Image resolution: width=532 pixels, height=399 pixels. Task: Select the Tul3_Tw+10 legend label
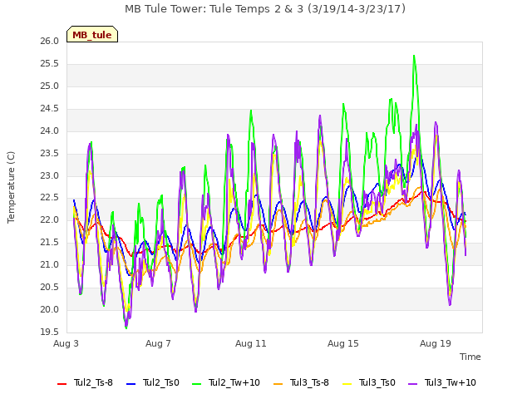tap(451, 382)
